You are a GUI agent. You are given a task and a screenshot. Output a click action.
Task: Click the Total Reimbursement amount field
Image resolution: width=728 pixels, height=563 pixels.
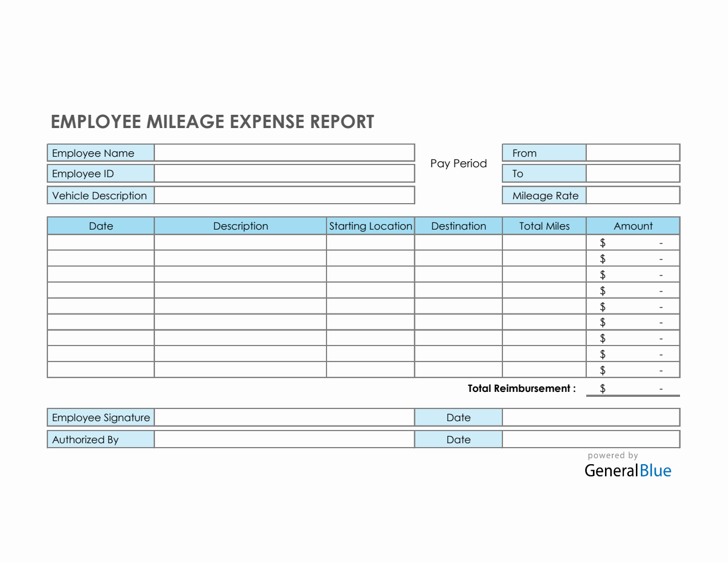click(633, 389)
